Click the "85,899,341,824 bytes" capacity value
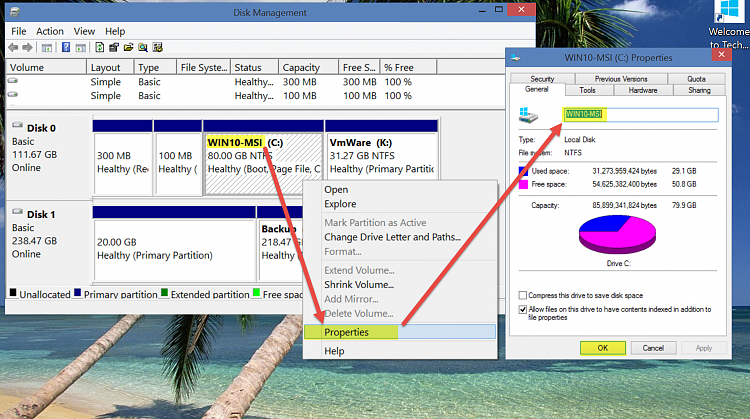 (624, 206)
